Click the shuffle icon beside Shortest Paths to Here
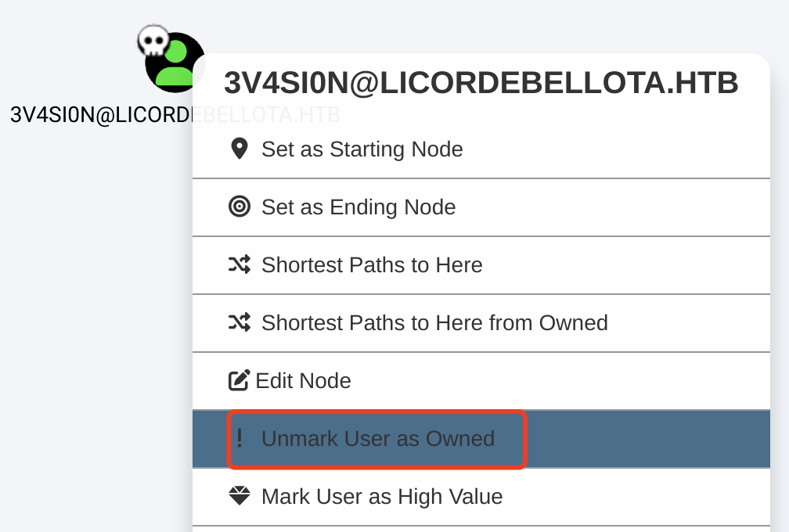Viewport: 789px width, 532px height. [240, 264]
